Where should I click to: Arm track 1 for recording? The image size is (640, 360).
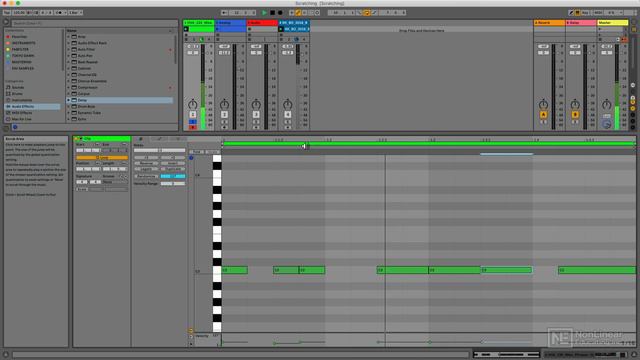[193, 127]
